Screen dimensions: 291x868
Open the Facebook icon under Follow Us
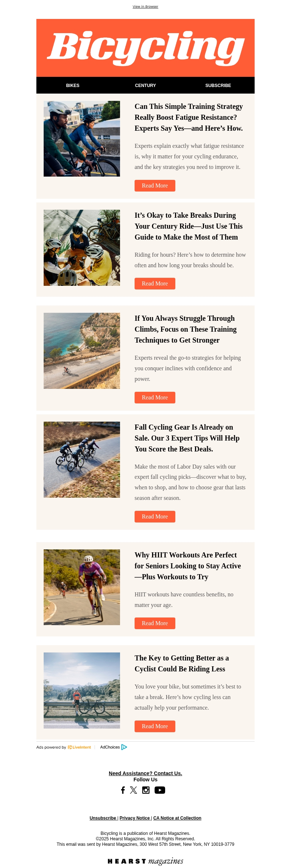123,790
